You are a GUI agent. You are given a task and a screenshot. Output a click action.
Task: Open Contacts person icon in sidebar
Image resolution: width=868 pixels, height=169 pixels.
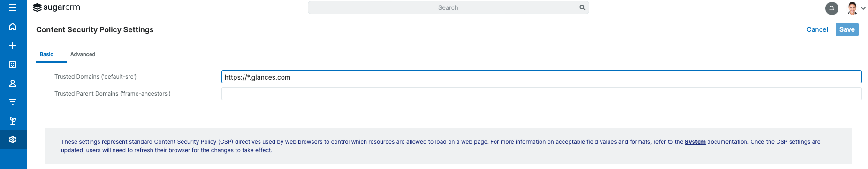[x=13, y=83]
